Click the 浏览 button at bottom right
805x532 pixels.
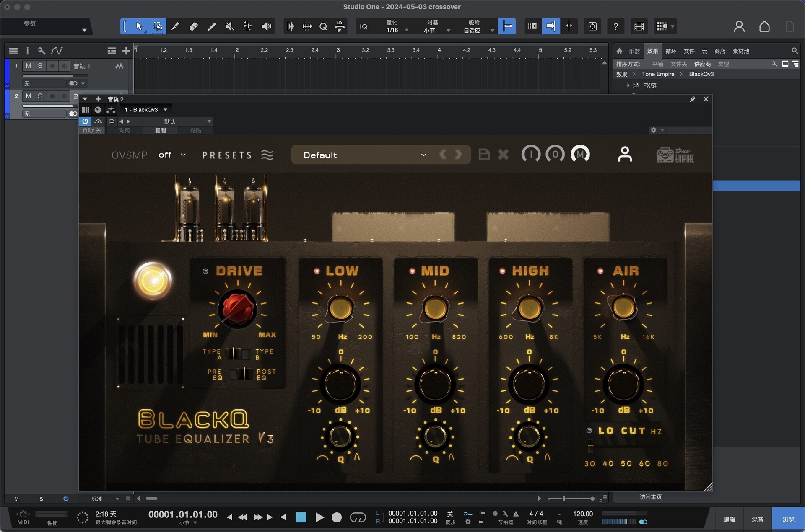tap(788, 519)
